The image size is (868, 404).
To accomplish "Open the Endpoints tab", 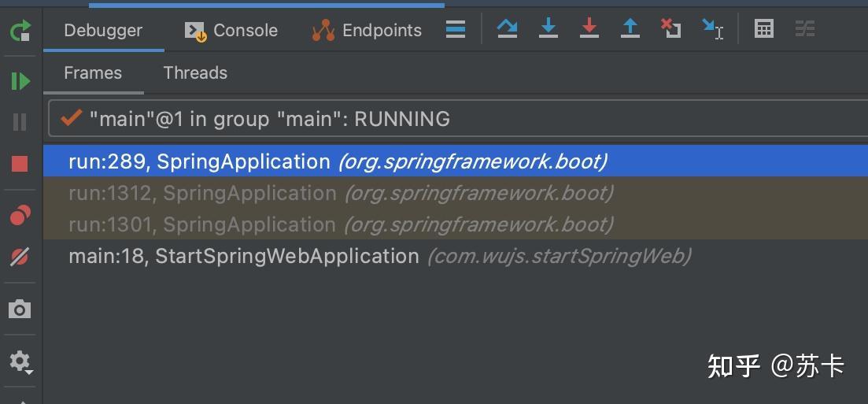I will click(x=367, y=30).
